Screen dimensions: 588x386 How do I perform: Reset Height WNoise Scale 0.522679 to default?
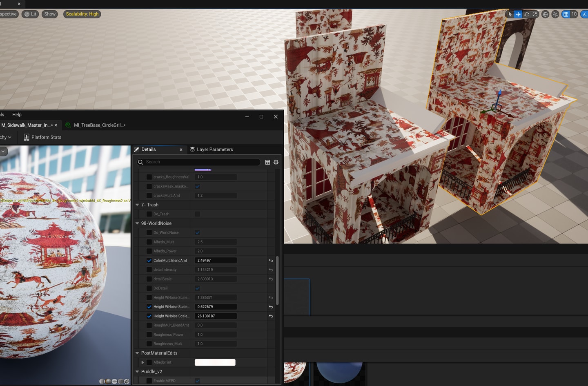(271, 307)
